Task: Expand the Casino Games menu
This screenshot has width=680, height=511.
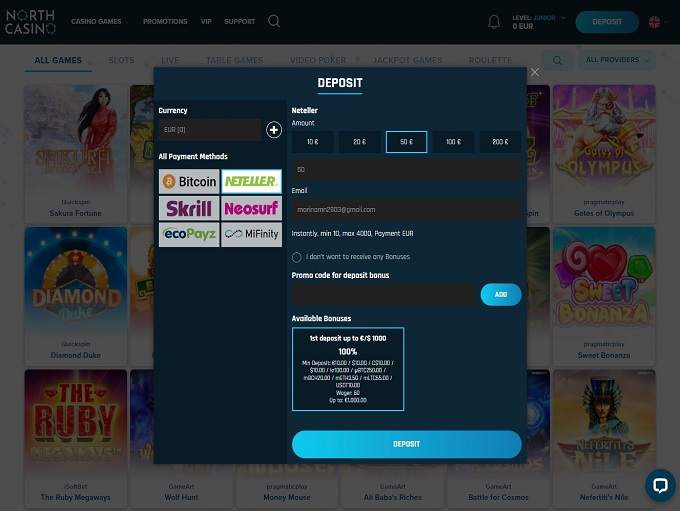Action: (100, 21)
